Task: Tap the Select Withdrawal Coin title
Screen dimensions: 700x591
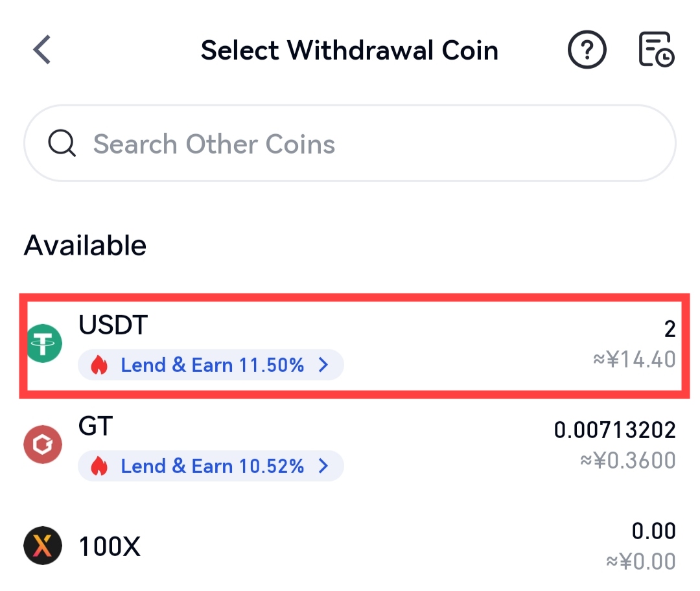Action: pos(350,49)
